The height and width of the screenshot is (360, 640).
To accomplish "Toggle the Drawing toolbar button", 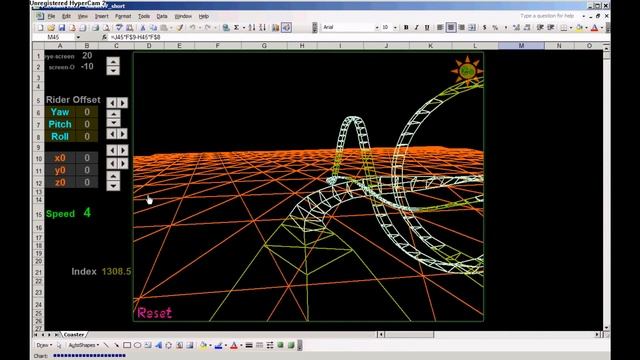I will 287,27.
